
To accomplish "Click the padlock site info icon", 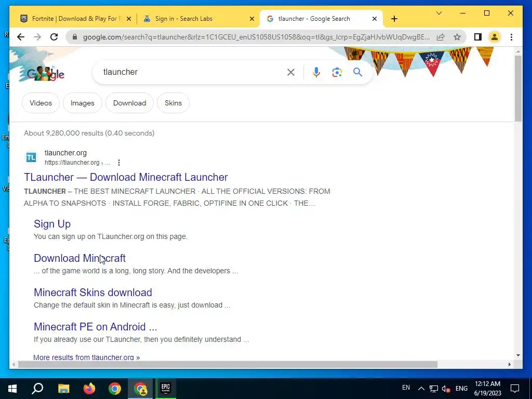I will [75, 37].
